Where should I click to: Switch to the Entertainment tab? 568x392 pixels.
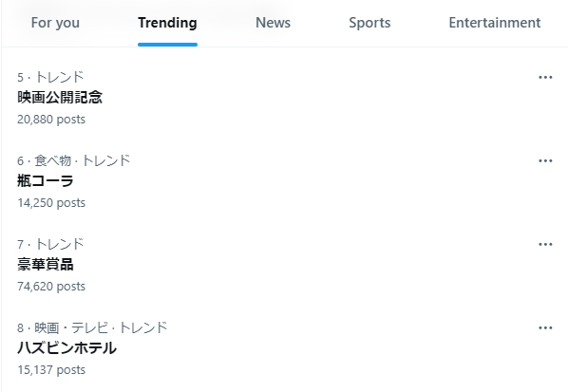(x=495, y=23)
